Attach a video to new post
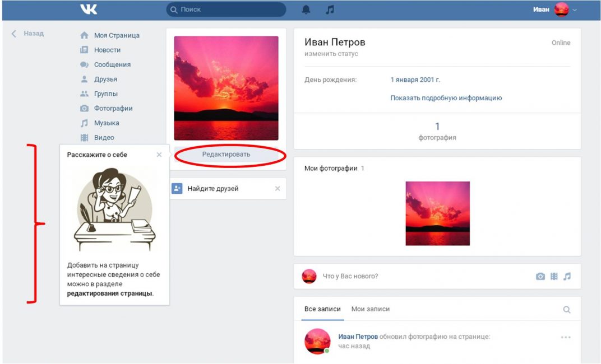This screenshot has width=601, height=364. [x=554, y=276]
